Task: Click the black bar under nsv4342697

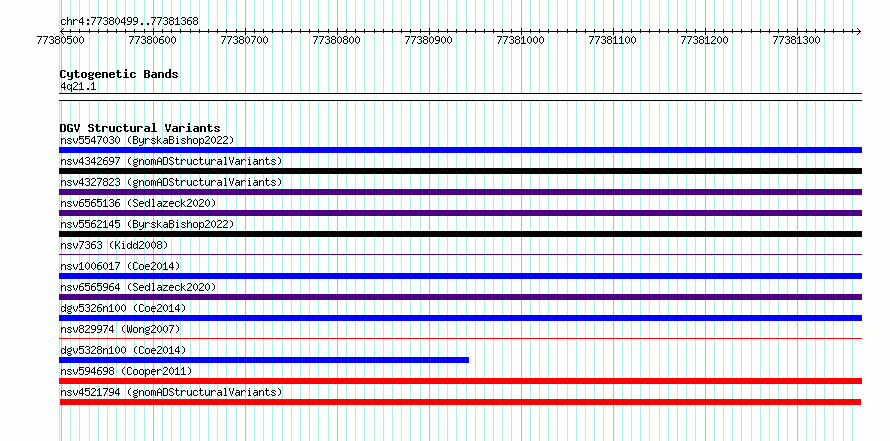Action: click(460, 171)
